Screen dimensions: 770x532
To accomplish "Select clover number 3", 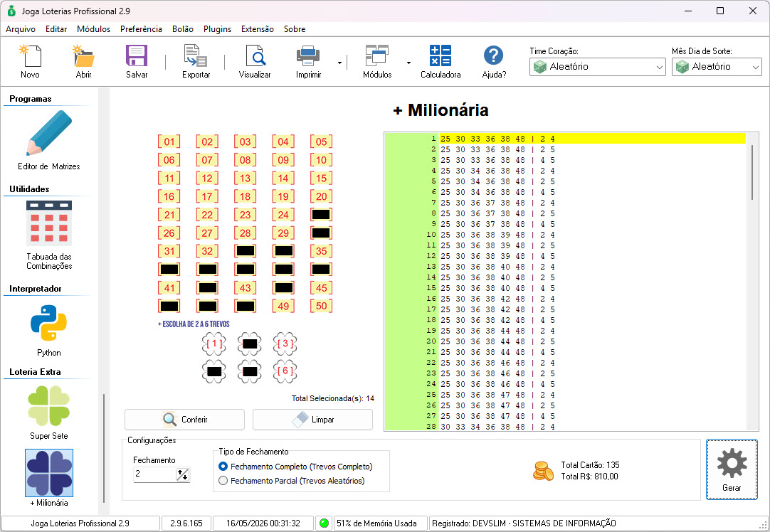I will 285,344.
